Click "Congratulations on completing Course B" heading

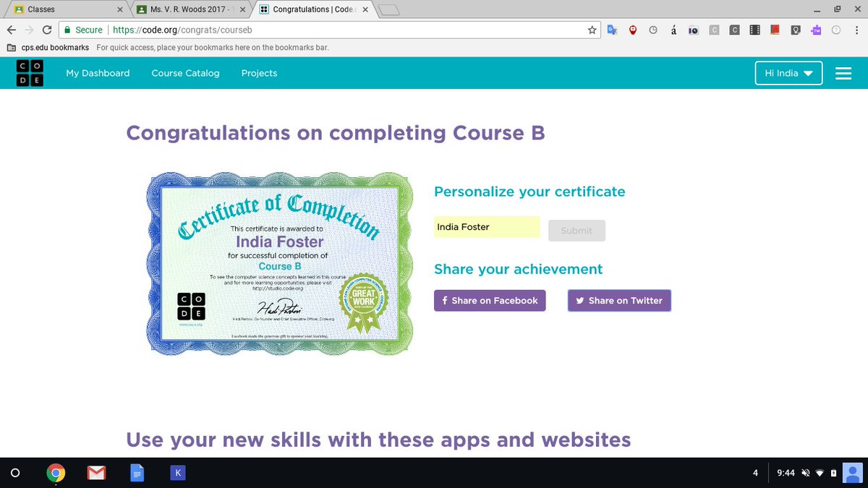click(x=336, y=133)
